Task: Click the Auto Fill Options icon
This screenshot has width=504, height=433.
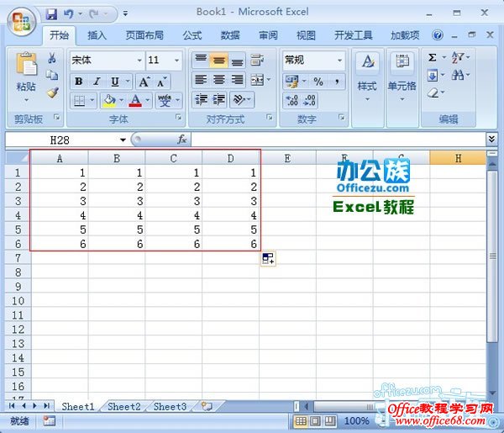Action: (x=268, y=258)
